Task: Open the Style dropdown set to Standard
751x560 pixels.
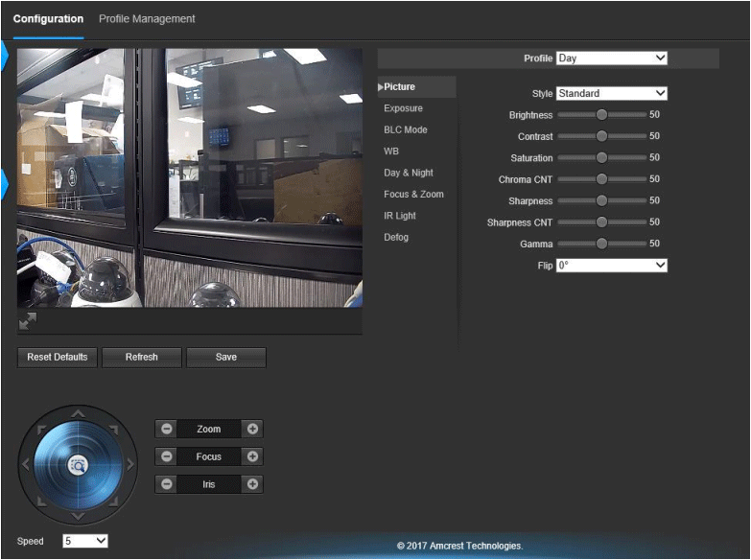Action: pyautogui.click(x=612, y=93)
